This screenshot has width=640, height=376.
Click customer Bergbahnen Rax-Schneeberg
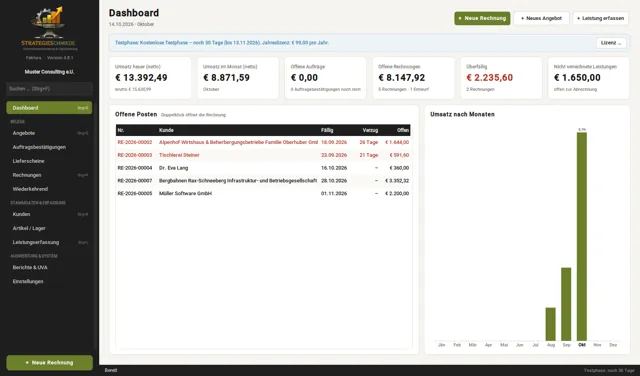tap(238, 180)
